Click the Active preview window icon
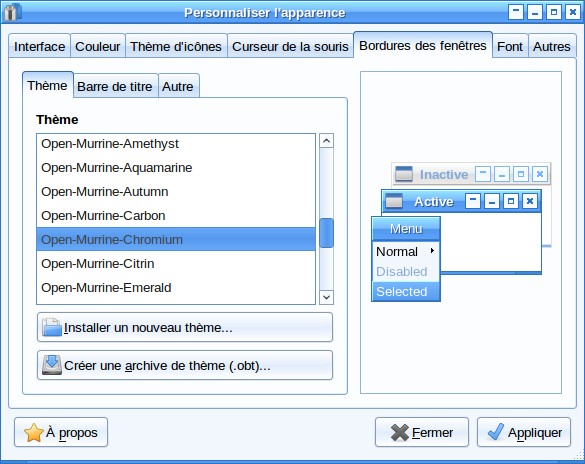 [x=394, y=201]
